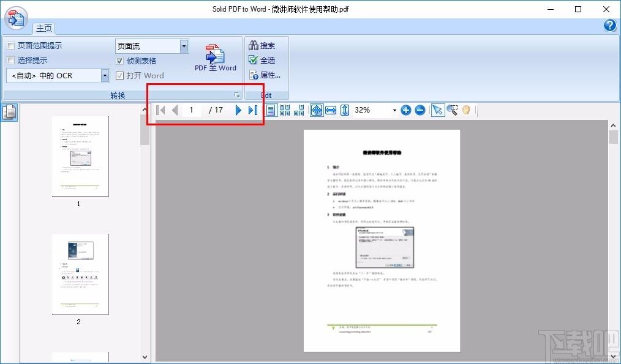The width and height of the screenshot is (621, 364).
Task: Click the 搜索 search button
Action: [x=262, y=45]
